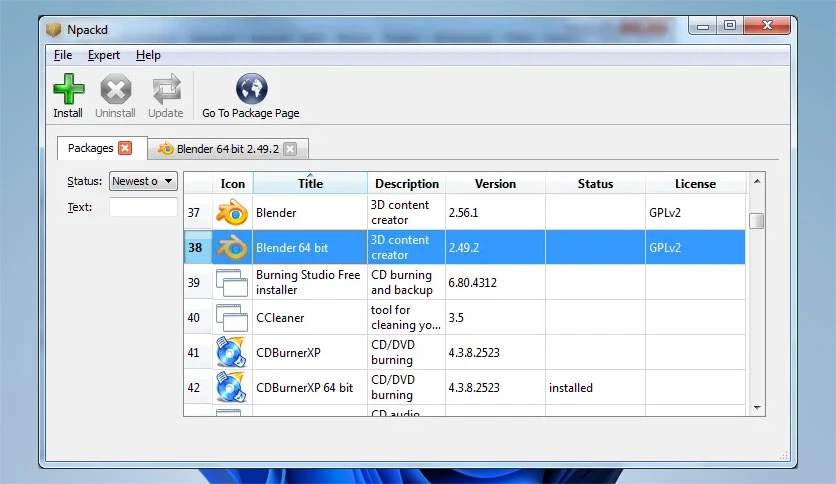Click the Npackd box icon in title bar
The width and height of the screenshot is (836, 484).
click(54, 29)
